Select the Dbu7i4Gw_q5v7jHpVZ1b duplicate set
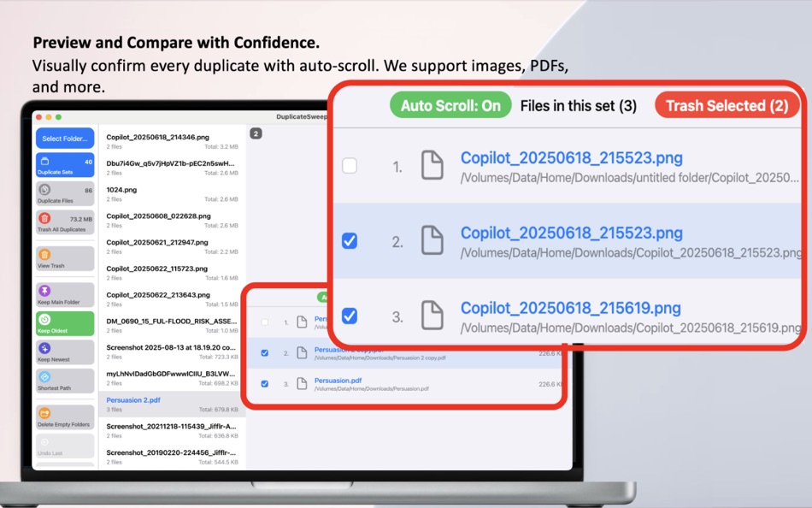812x508 pixels. coord(172,168)
